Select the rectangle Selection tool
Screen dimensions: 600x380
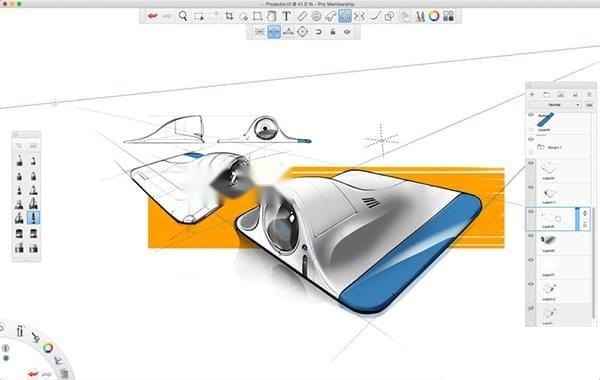click(199, 16)
